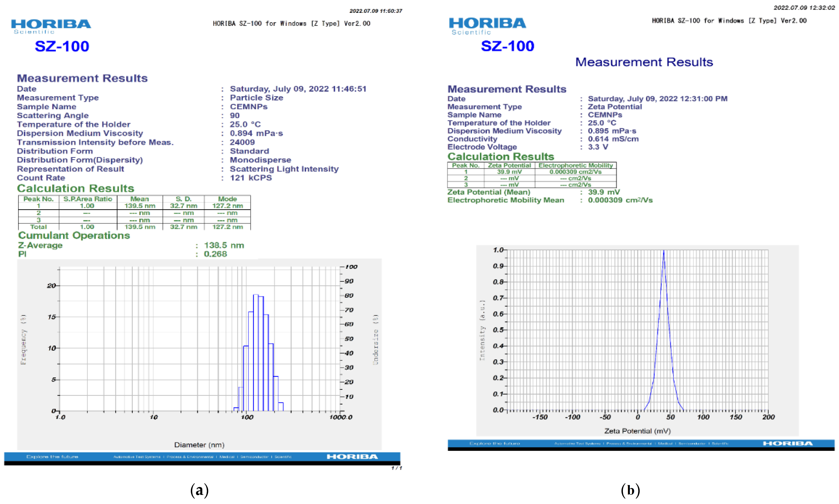839x504 pixels.
Task: Click the HORIBA footer logo in panel (b)
Action: (788, 444)
